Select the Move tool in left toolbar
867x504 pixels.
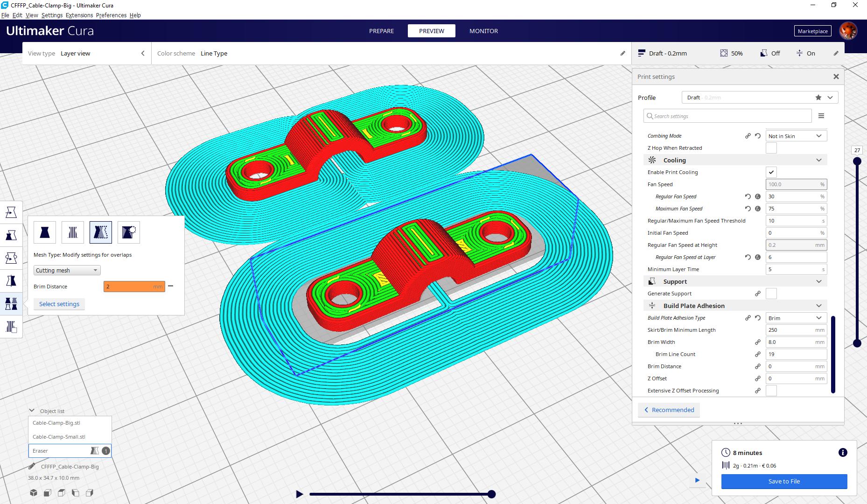click(x=11, y=212)
